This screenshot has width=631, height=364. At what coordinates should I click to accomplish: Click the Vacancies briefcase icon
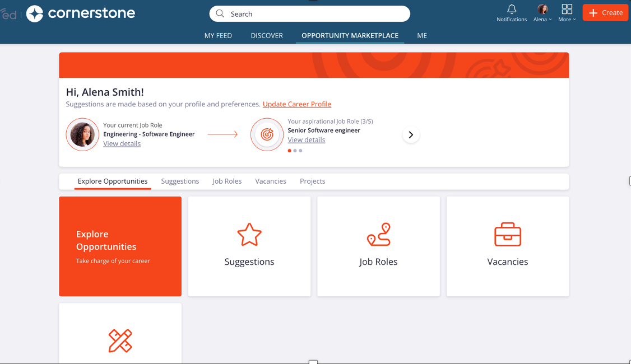[x=508, y=235]
